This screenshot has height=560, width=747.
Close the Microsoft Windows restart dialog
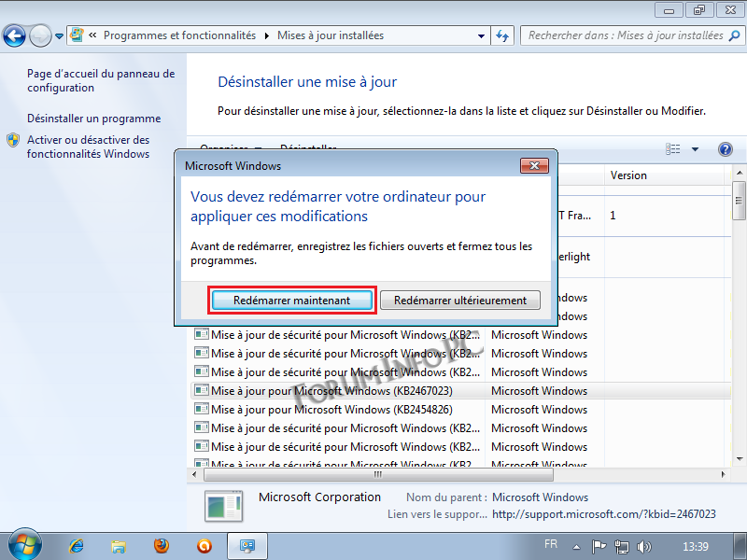[x=534, y=166]
